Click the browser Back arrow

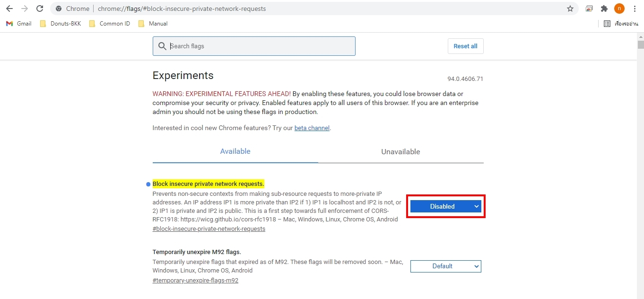tap(9, 9)
